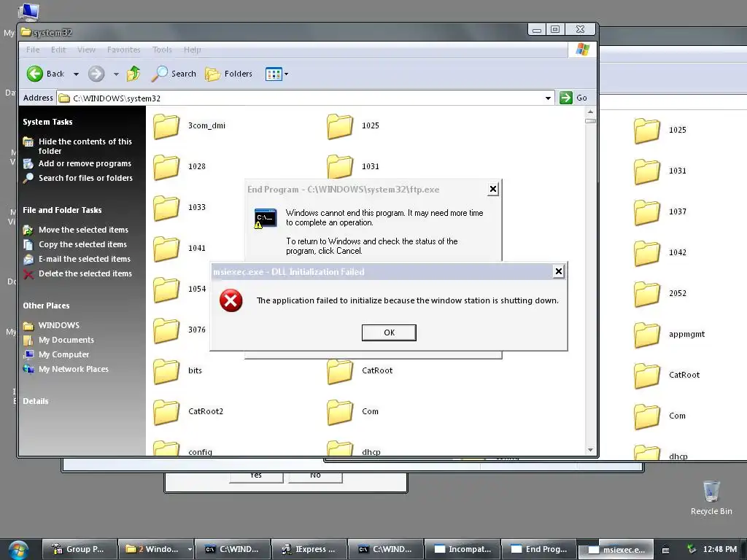Open the File menu
The image size is (747, 560).
[33, 50]
